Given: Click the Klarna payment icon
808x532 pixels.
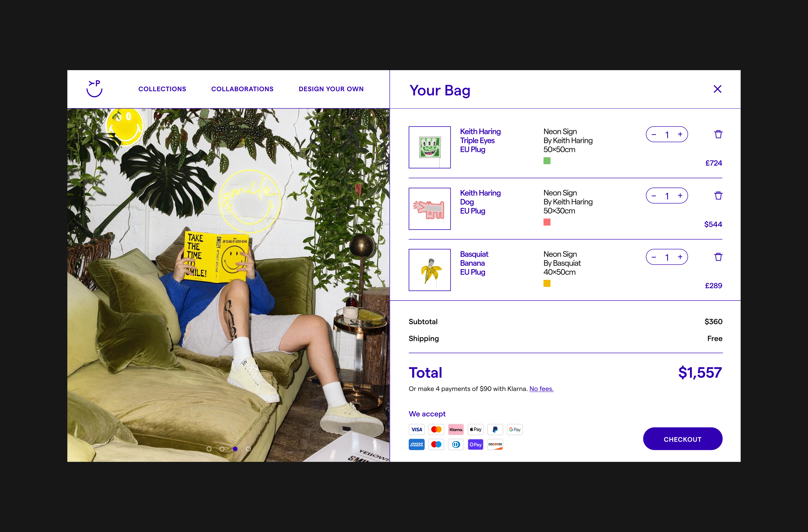Looking at the screenshot, I should tap(456, 429).
